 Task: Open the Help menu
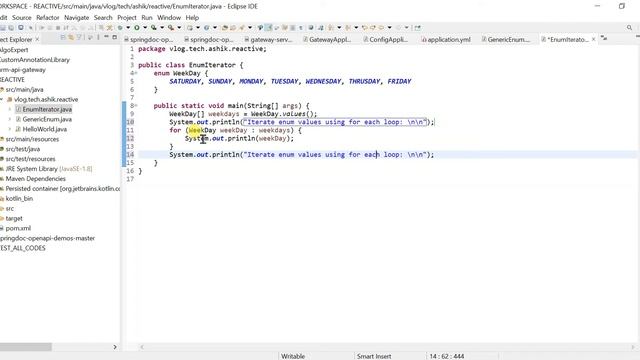192,18
